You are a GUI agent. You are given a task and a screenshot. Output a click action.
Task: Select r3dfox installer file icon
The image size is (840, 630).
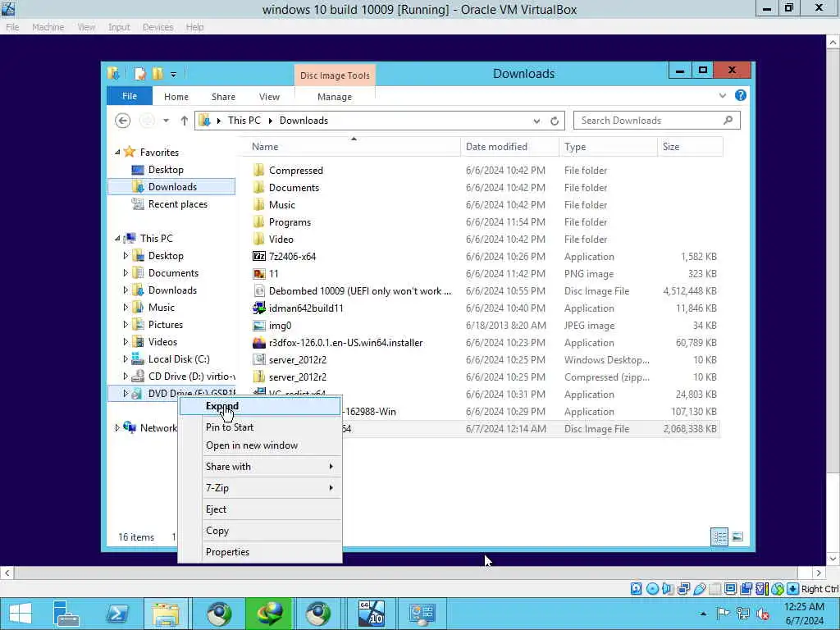(x=259, y=343)
